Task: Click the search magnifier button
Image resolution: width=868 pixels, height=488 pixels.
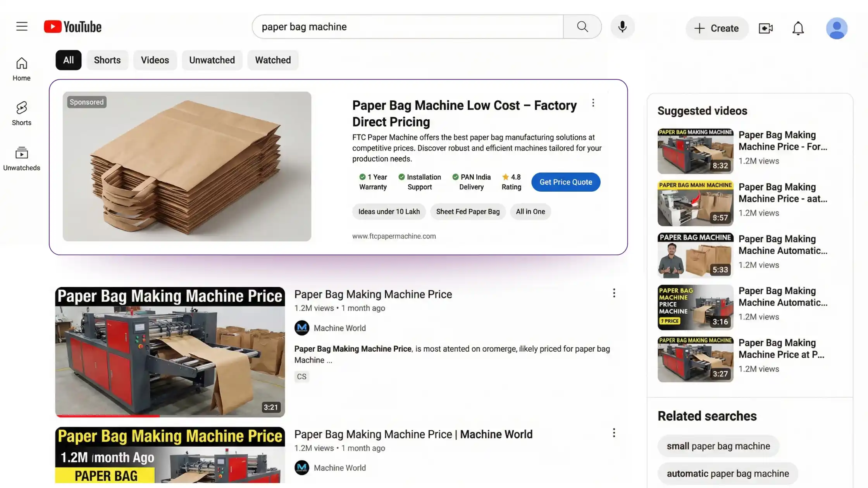Action: [582, 27]
